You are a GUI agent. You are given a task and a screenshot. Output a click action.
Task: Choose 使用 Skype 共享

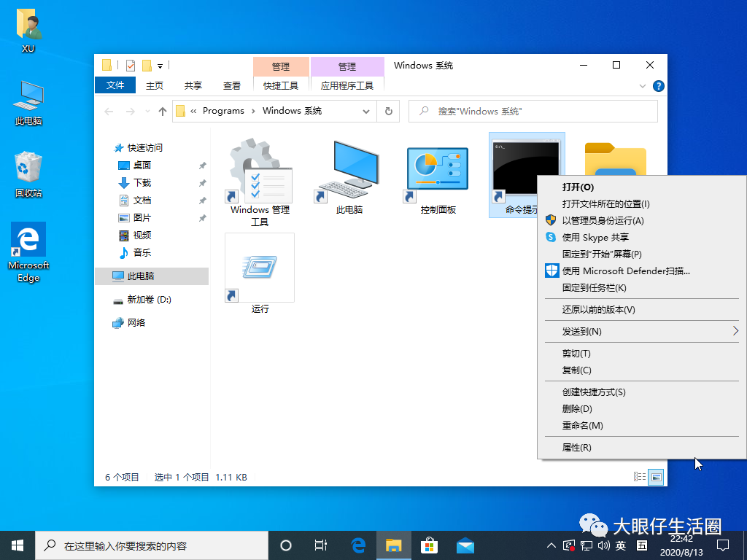pyautogui.click(x=642, y=237)
